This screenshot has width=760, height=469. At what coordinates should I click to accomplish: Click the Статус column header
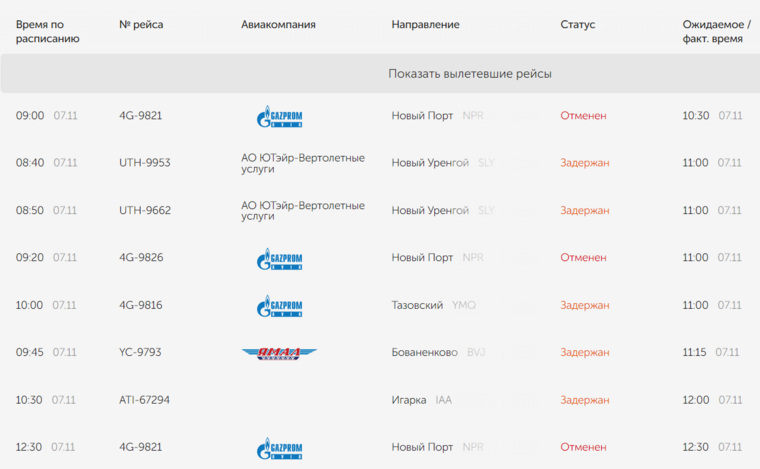577,25
